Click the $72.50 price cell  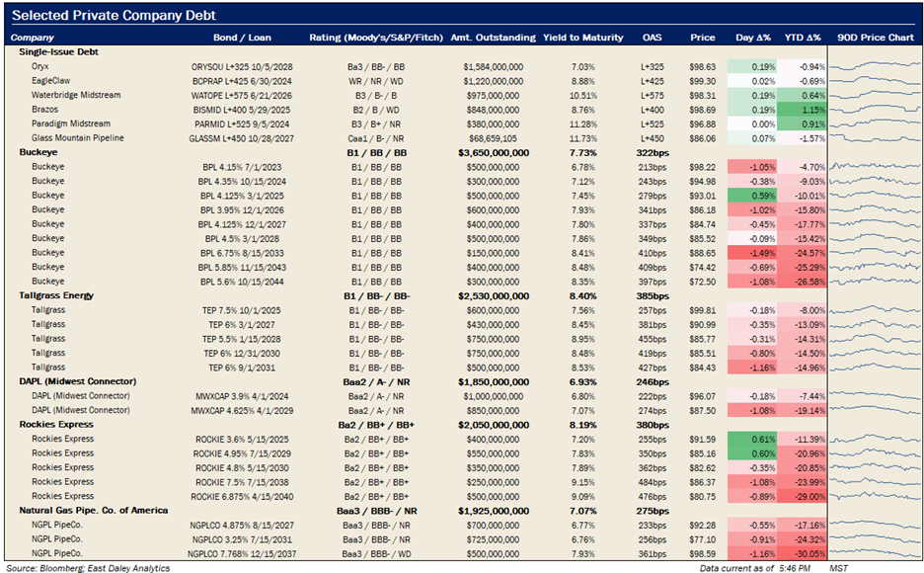(703, 282)
